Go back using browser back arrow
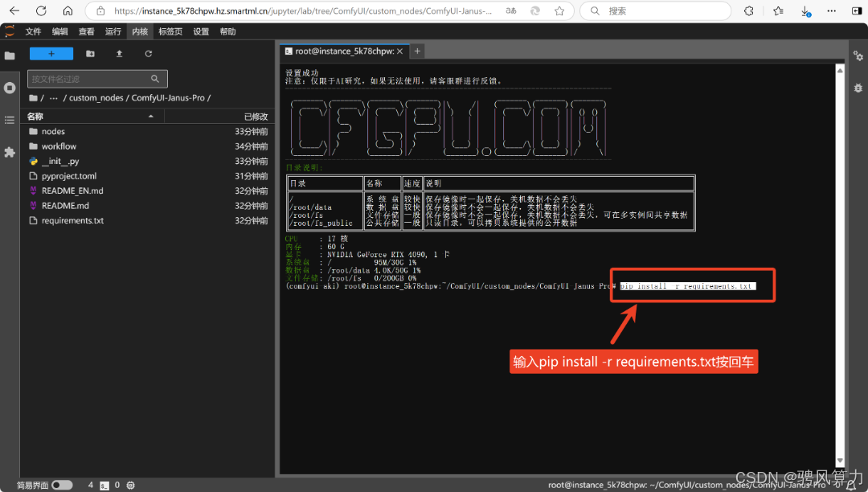 click(14, 10)
